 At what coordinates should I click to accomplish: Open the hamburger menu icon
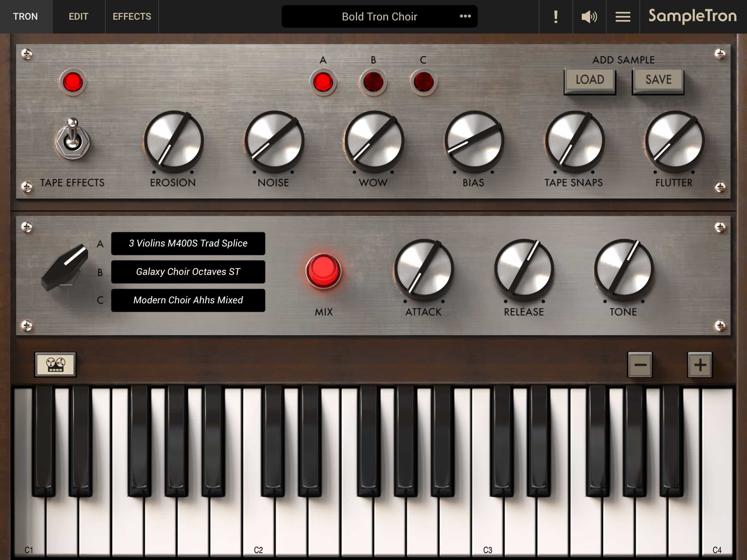click(623, 17)
